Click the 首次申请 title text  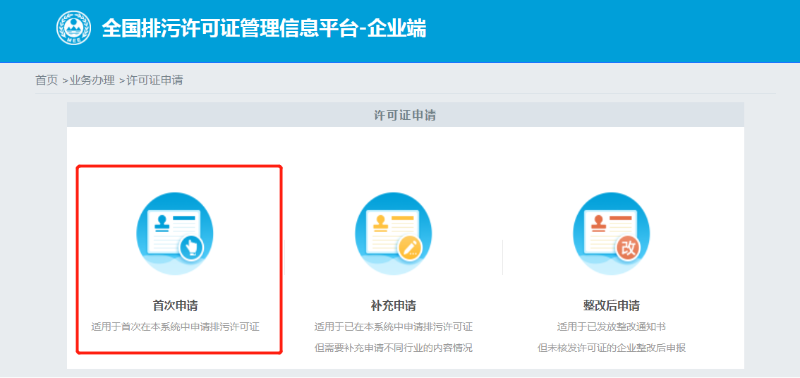175,306
